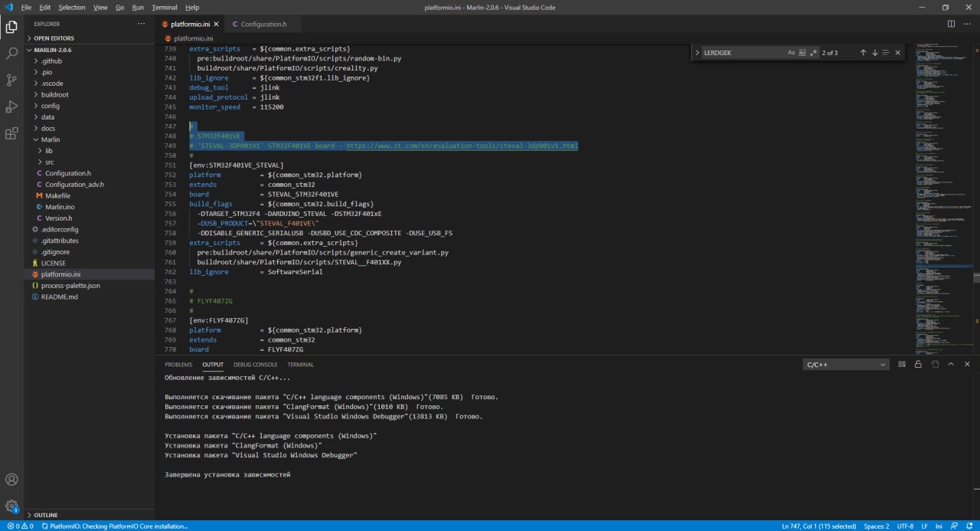The height and width of the screenshot is (531, 980).
Task: Close the bottom output panel
Action: (x=968, y=365)
